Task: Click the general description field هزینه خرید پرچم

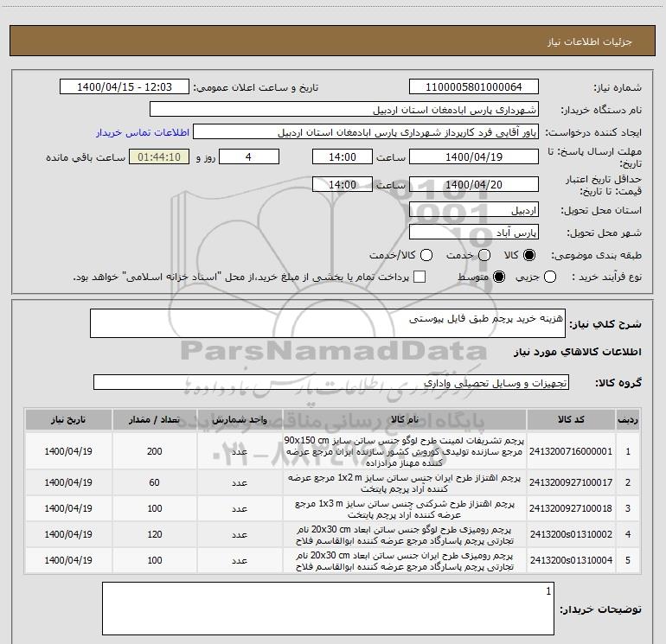Action: [x=328, y=323]
